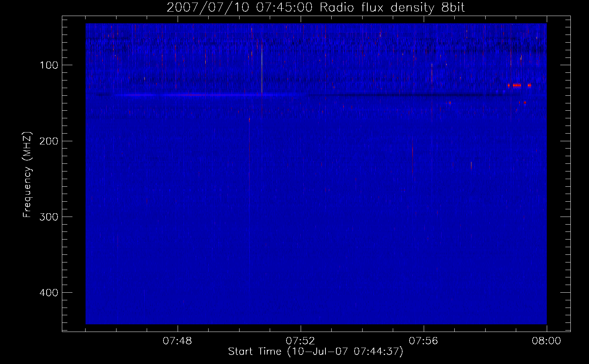The height and width of the screenshot is (364, 589).
Task: Click the plot title '2007/07/10 07:45:00 Radio flux density 8bit'
Action: (316, 7)
